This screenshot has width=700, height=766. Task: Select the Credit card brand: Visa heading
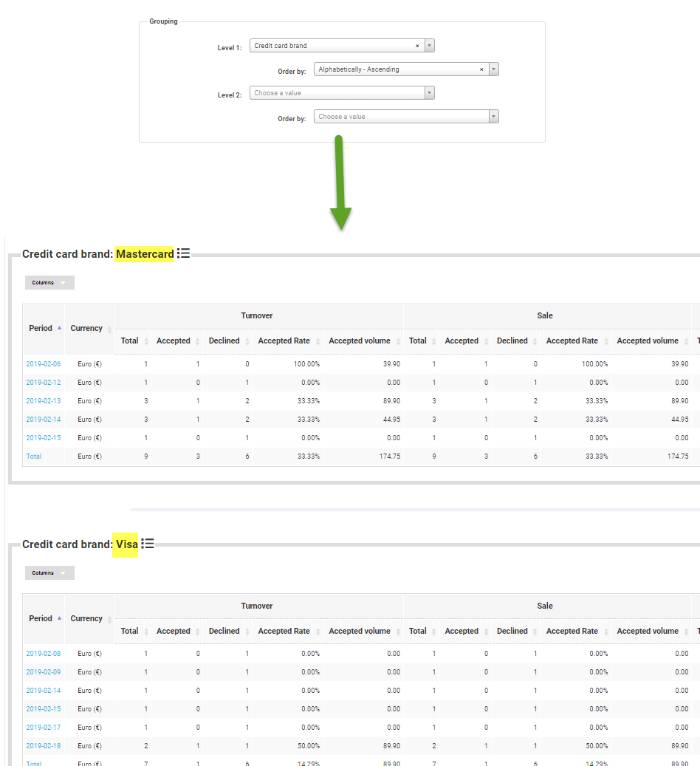coord(80,544)
